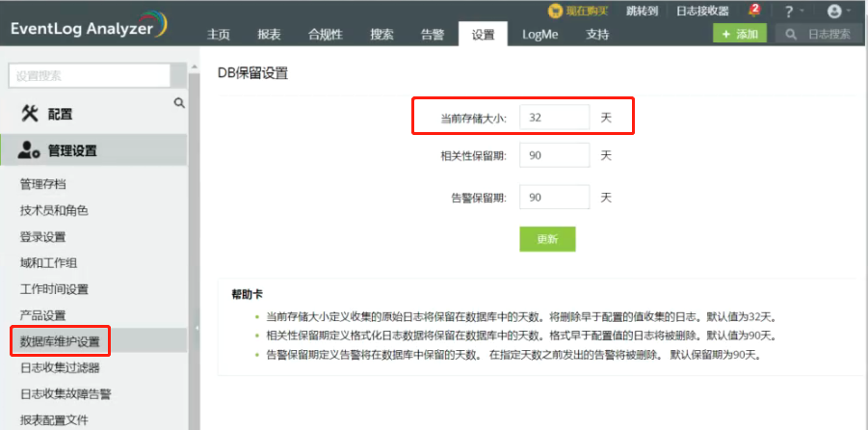The height and width of the screenshot is (430, 868).
Task: Click the green 添加 button
Action: coord(740,34)
